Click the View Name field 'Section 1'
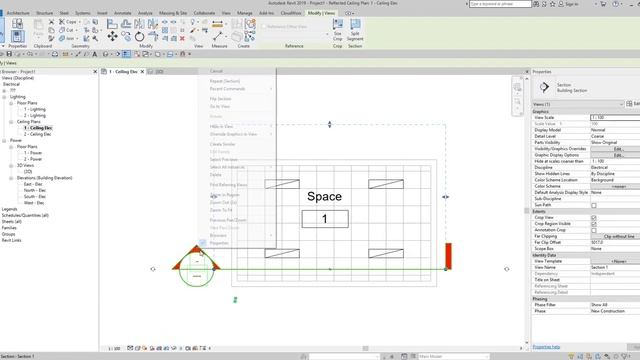The image size is (640, 360). tap(615, 267)
